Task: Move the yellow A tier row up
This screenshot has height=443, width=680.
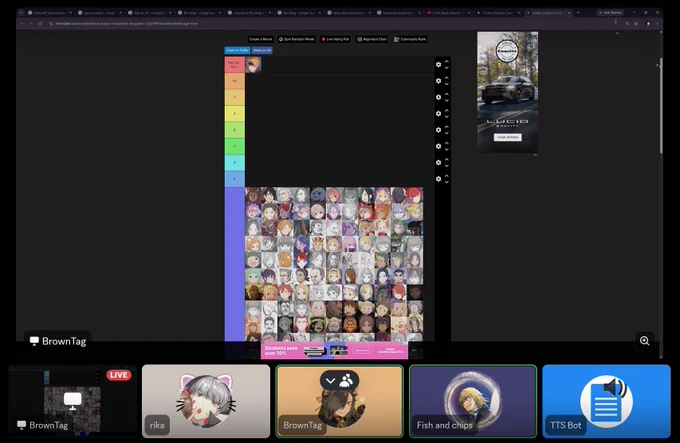Action: (x=447, y=111)
